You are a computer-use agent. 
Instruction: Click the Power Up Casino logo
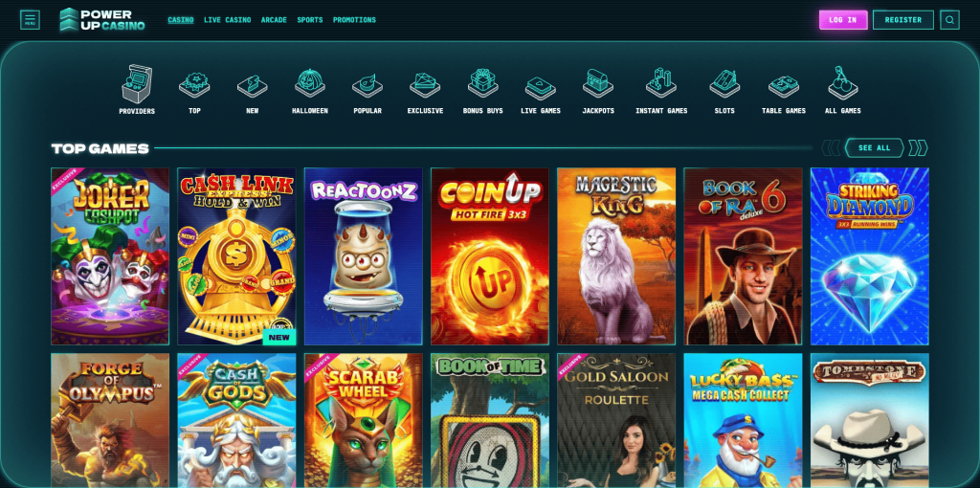pos(101,20)
